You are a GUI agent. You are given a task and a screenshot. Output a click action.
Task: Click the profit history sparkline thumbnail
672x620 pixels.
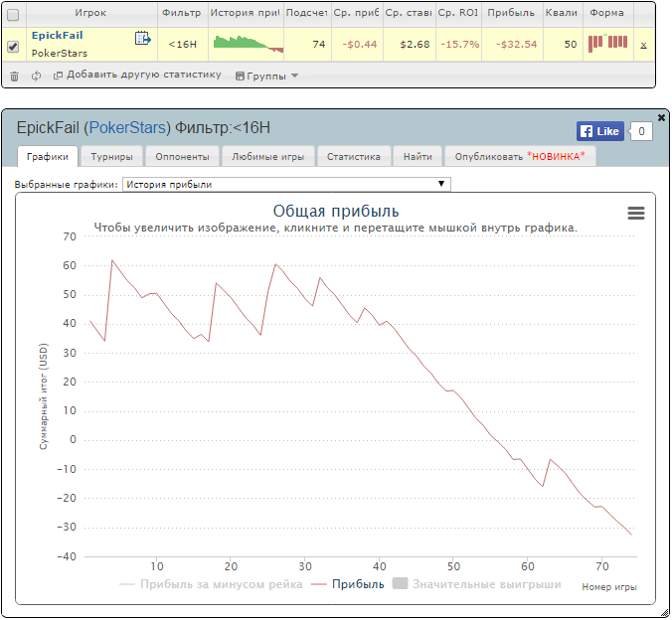tap(249, 44)
